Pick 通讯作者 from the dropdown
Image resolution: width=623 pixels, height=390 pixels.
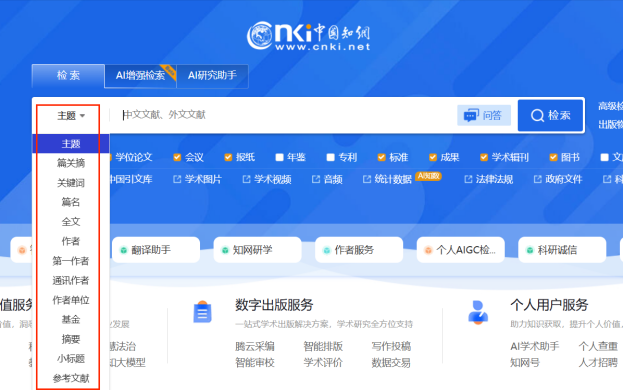tap(71, 280)
